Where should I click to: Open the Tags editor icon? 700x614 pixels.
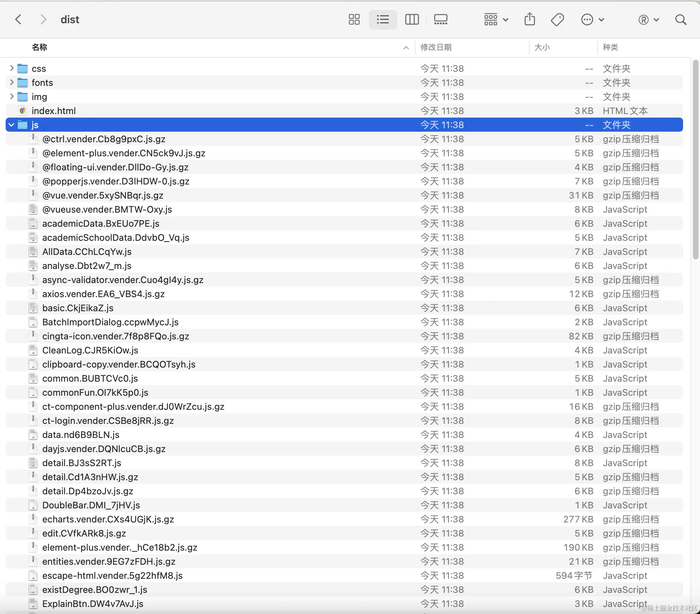tap(557, 19)
